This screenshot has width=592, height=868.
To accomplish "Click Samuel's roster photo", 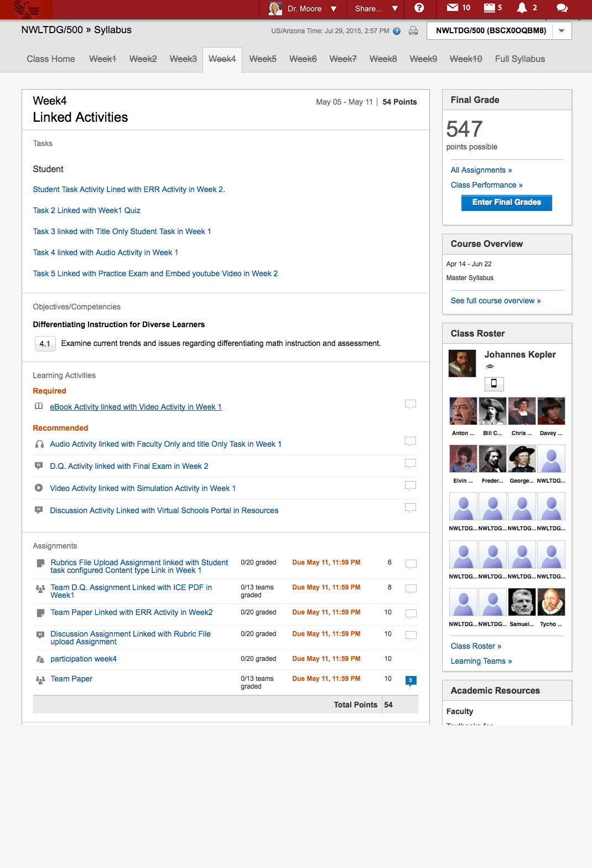I will click(x=522, y=602).
